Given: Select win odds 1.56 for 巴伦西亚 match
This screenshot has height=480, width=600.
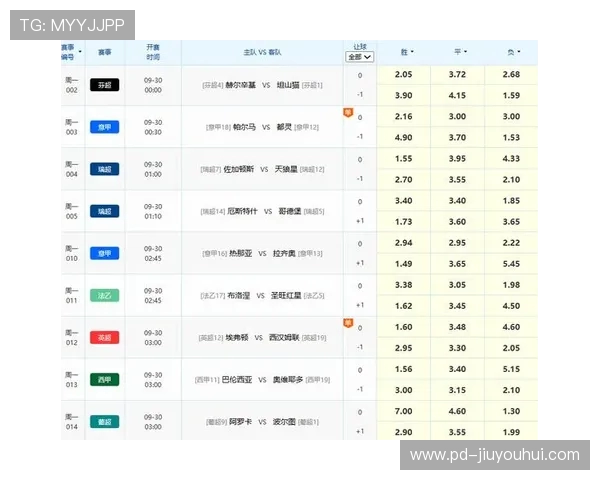Looking at the screenshot, I should pos(403,369).
